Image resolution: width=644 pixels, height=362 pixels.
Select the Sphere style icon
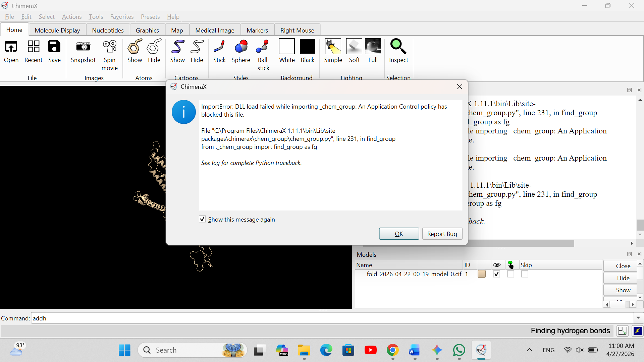pos(241,47)
